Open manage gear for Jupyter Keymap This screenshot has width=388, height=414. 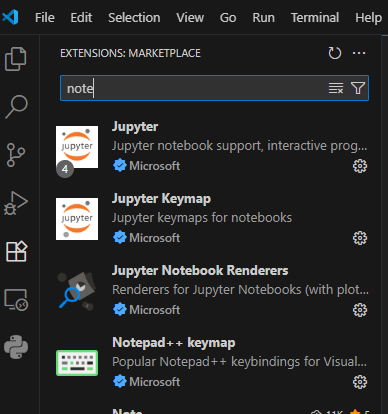(x=360, y=238)
